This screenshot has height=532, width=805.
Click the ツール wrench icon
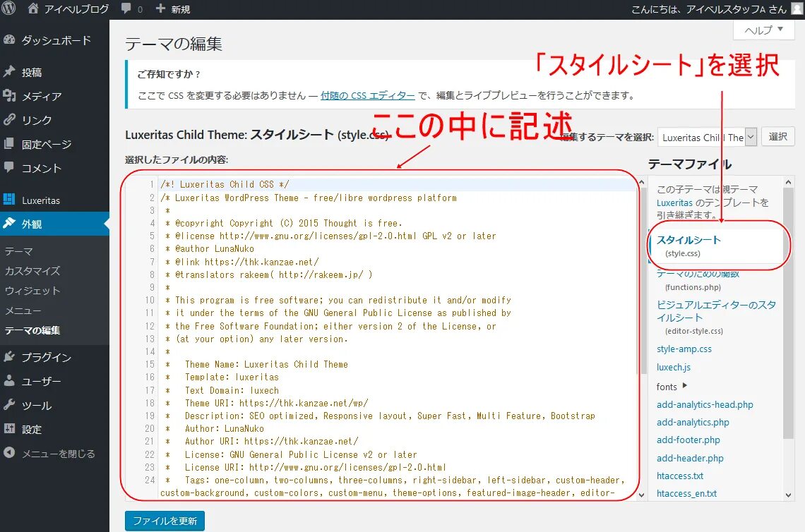[x=9, y=405]
